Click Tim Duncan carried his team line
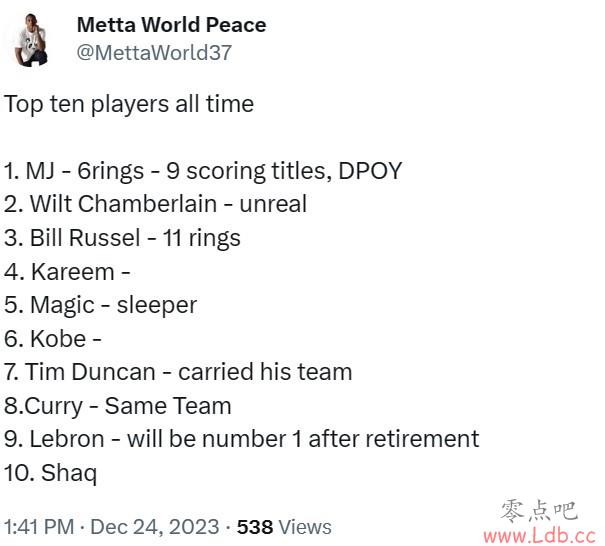Viewport: 605px width, 546px height. (178, 372)
